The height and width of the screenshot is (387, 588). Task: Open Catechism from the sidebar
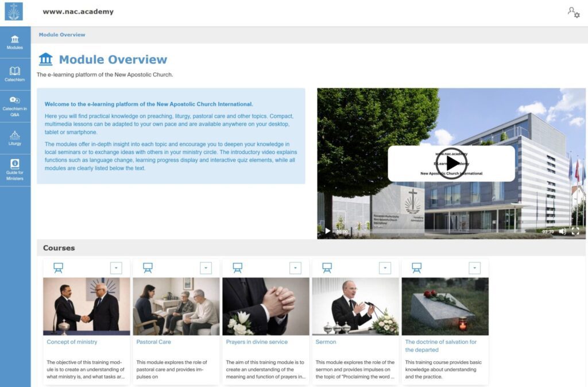point(15,74)
